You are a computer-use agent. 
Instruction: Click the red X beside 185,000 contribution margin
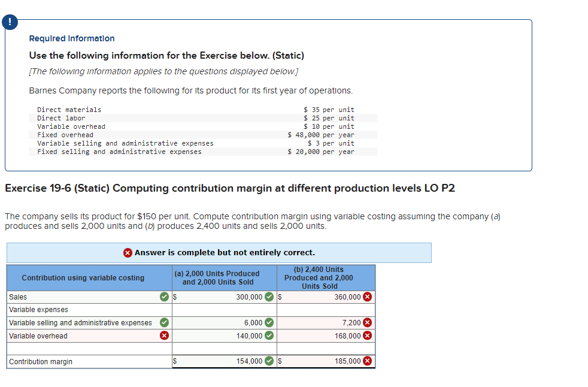(367, 361)
